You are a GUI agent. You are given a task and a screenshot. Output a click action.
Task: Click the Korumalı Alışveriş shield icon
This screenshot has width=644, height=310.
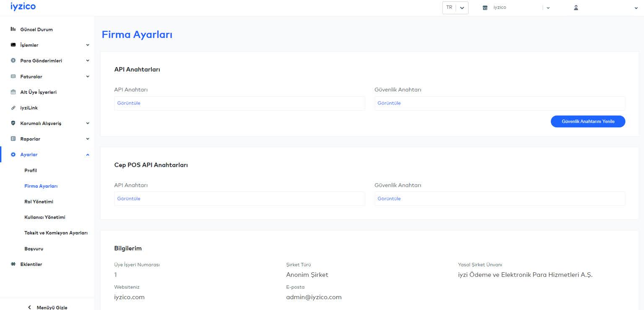pyautogui.click(x=13, y=123)
